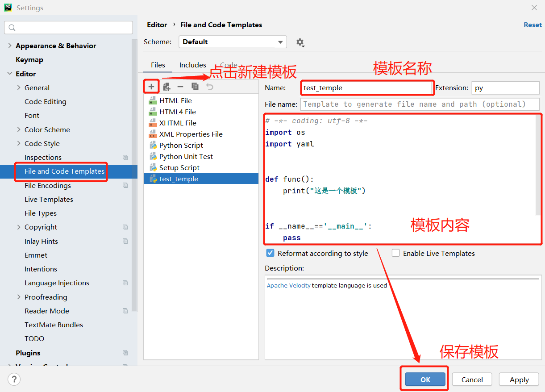Click the project-level icon beside Reader Mode
Image resolution: width=545 pixels, height=392 pixels.
125,311
